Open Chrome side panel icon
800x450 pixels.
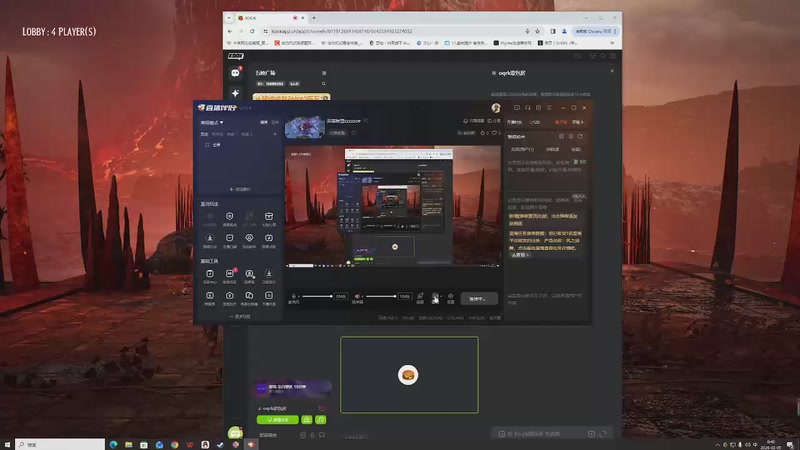coord(553,31)
